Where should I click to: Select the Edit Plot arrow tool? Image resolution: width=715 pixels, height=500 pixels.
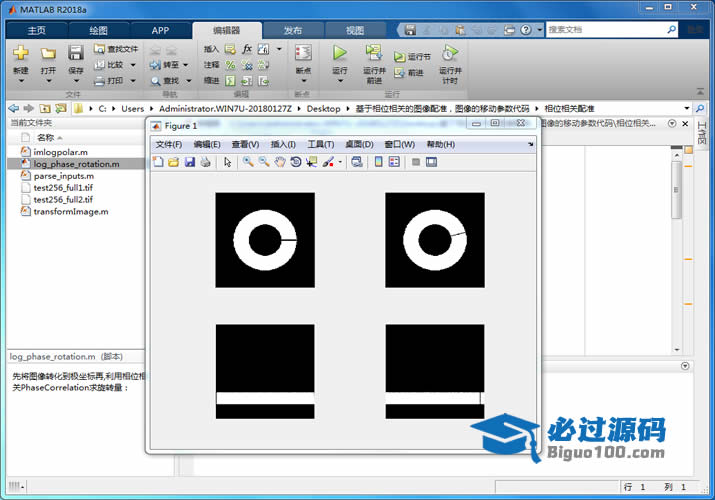click(x=228, y=162)
